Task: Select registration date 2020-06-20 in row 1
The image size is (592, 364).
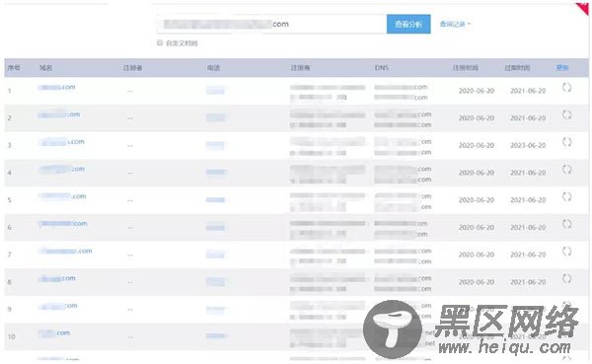Action: click(477, 91)
